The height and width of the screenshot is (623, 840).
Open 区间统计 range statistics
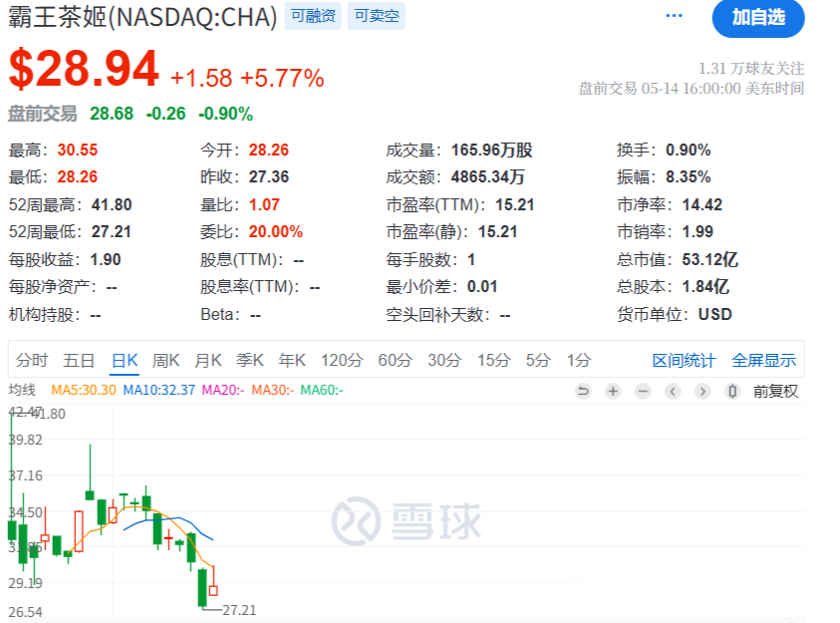click(x=684, y=361)
